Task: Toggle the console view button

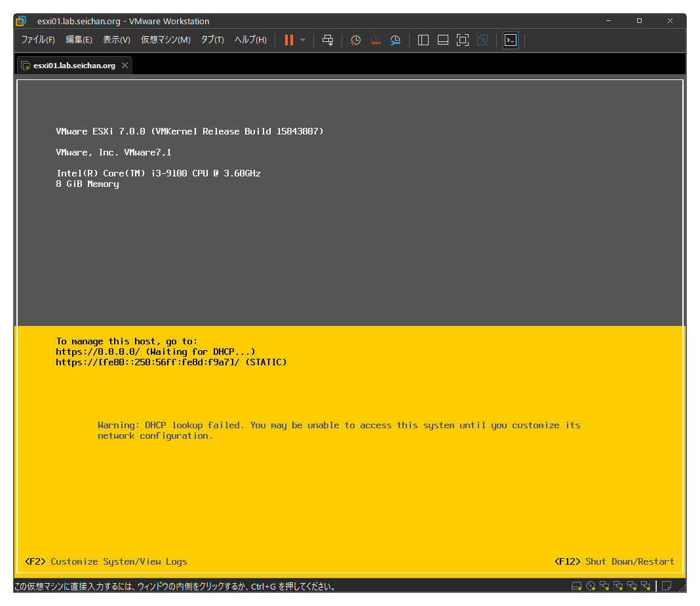Action: [x=511, y=40]
